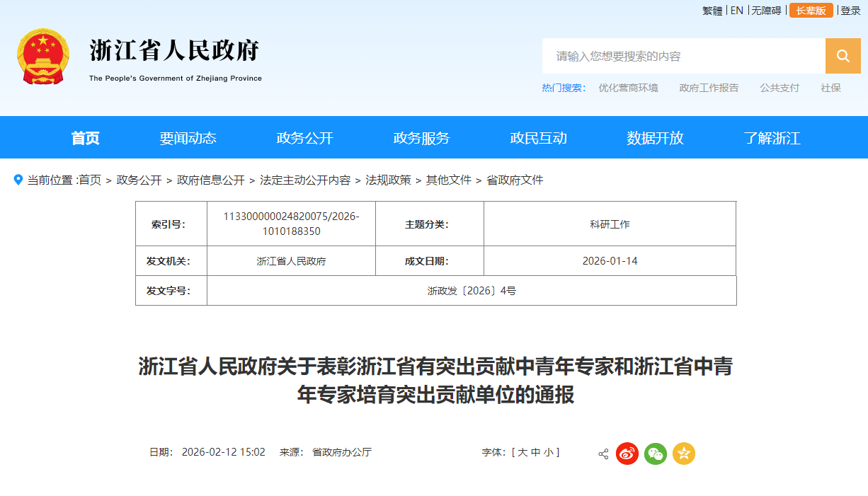Viewport: 868px width, 496px height.
Task: Click the search magnifier icon
Action: [x=843, y=56]
